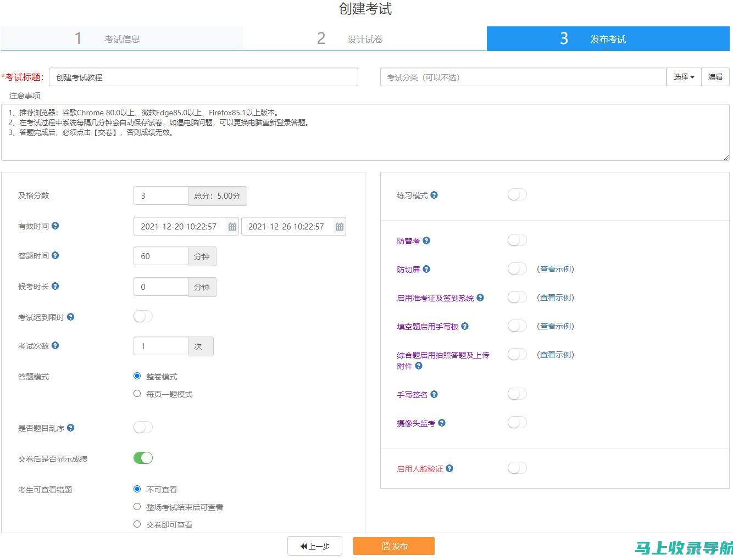733x560 pixels.
Task: Click help icon next to 是否题目乱序
Action: pyautogui.click(x=71, y=428)
